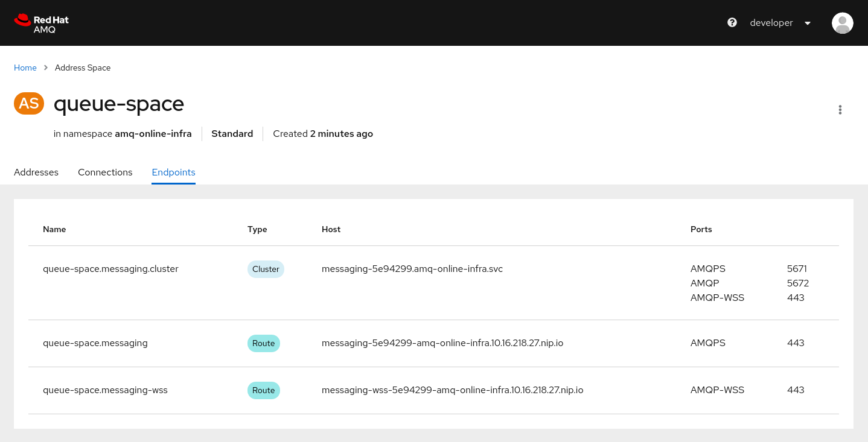Select the queue-space.messaging-wss endpoint name
This screenshot has width=868, height=442.
click(105, 390)
